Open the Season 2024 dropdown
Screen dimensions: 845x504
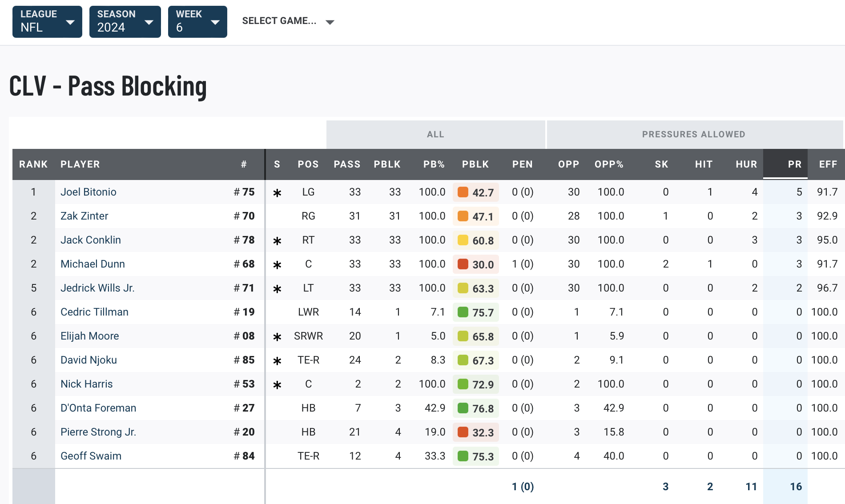pyautogui.click(x=125, y=22)
